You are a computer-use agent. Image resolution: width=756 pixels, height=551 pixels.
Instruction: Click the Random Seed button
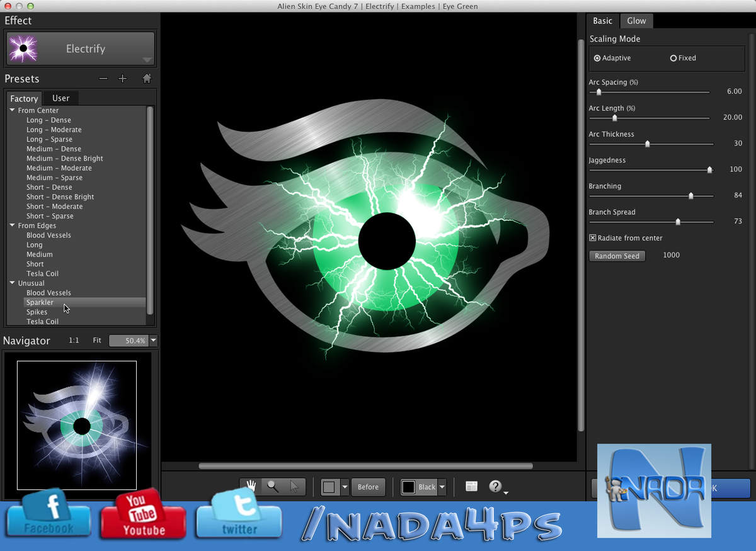617,256
